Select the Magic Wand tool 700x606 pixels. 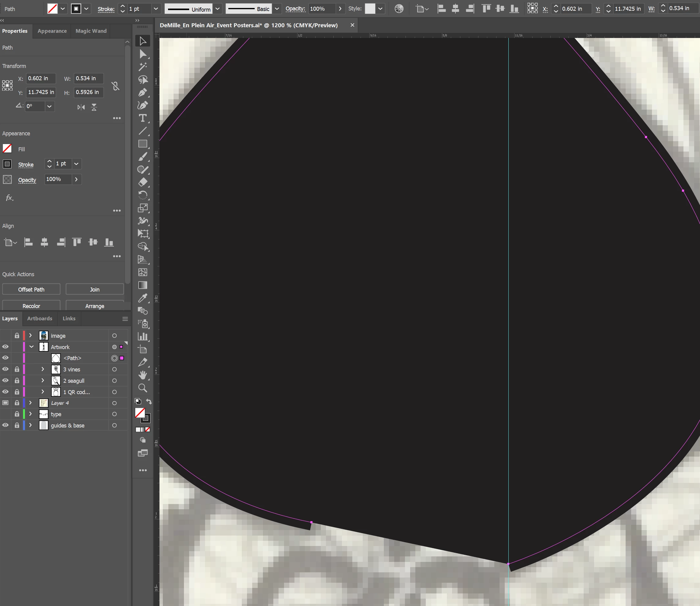(143, 67)
